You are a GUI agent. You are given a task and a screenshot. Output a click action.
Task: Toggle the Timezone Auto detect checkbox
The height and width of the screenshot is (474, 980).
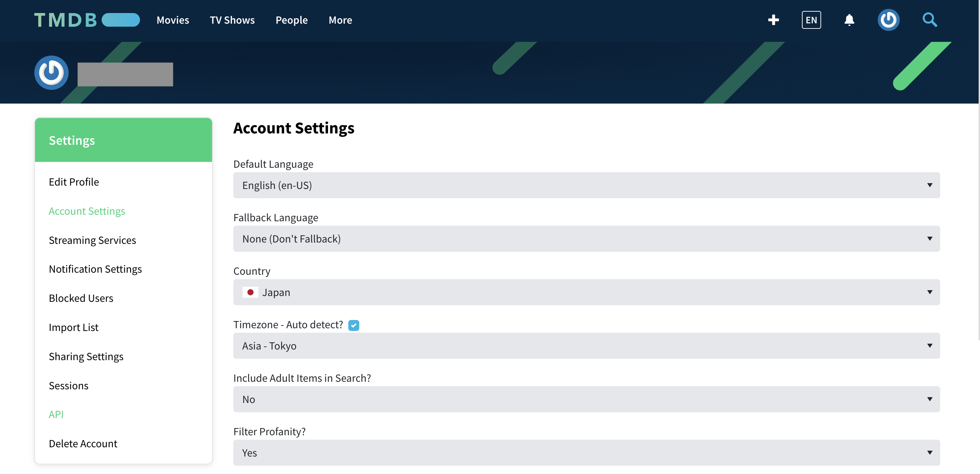(353, 325)
